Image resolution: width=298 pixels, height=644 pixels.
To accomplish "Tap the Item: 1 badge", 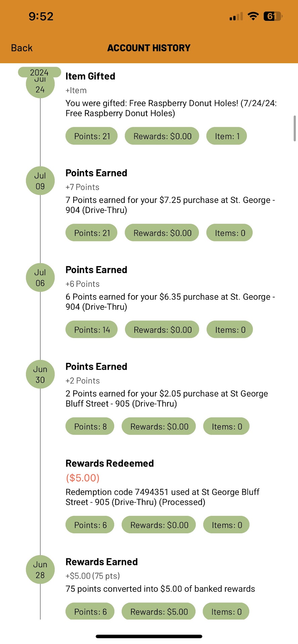I will pos(227,136).
